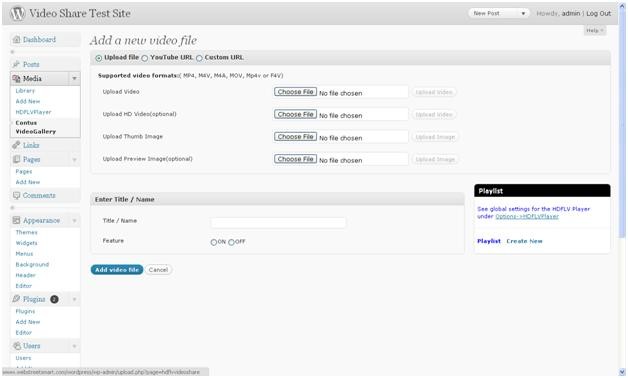Open the New Post dropdown
This screenshot has width=628, height=378.
499,13
